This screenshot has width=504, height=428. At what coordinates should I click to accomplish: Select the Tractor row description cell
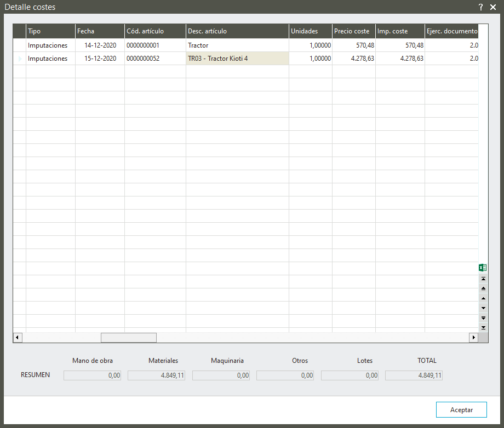[x=237, y=45]
